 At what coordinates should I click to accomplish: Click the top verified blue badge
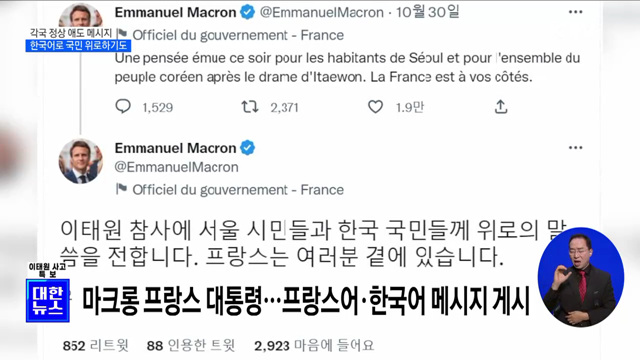(x=247, y=12)
